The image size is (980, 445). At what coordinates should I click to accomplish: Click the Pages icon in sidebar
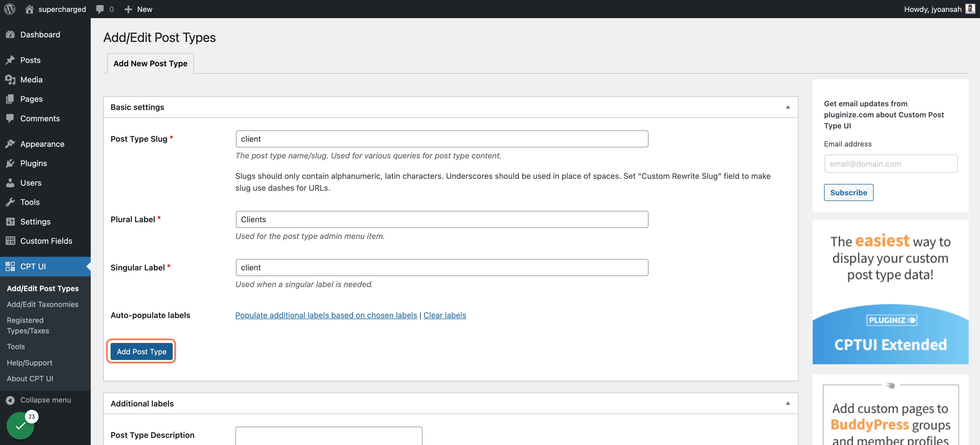point(10,99)
